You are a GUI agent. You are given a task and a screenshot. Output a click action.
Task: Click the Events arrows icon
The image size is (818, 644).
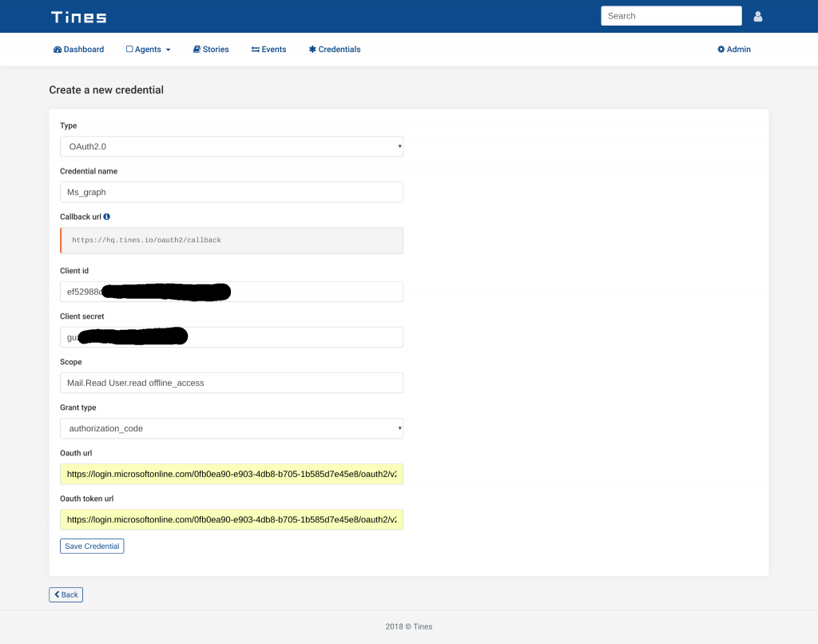pyautogui.click(x=255, y=50)
